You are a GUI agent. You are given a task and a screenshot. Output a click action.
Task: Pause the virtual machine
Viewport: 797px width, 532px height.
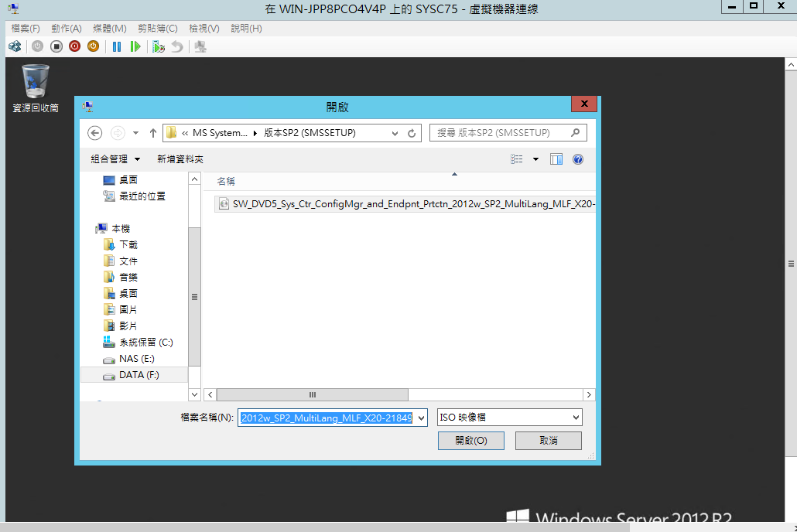click(x=117, y=46)
